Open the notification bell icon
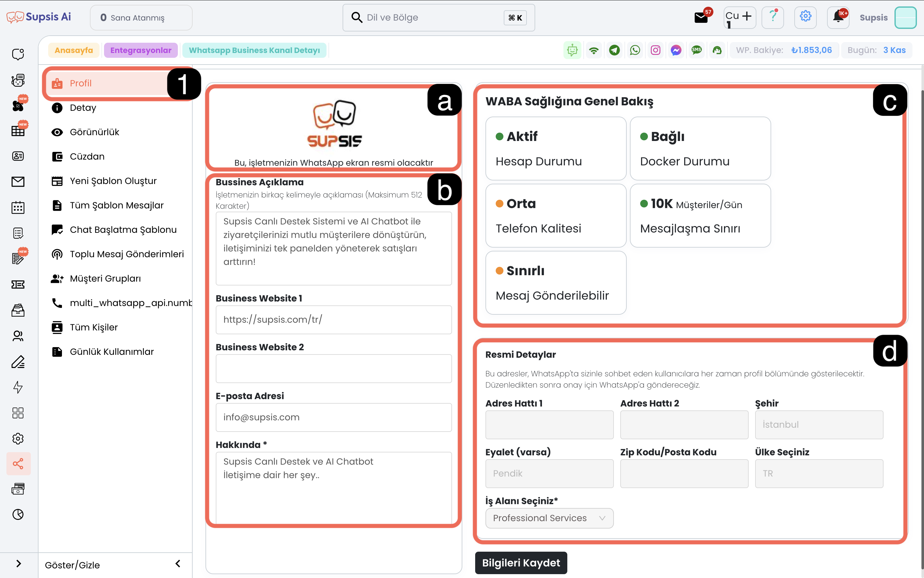The height and width of the screenshot is (578, 924). [x=838, y=17]
